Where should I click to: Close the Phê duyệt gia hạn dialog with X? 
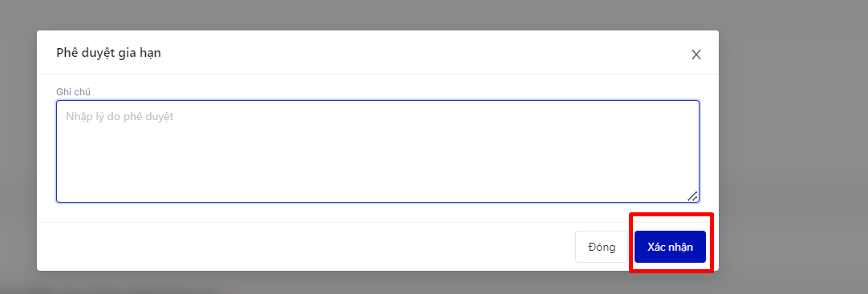(x=696, y=54)
